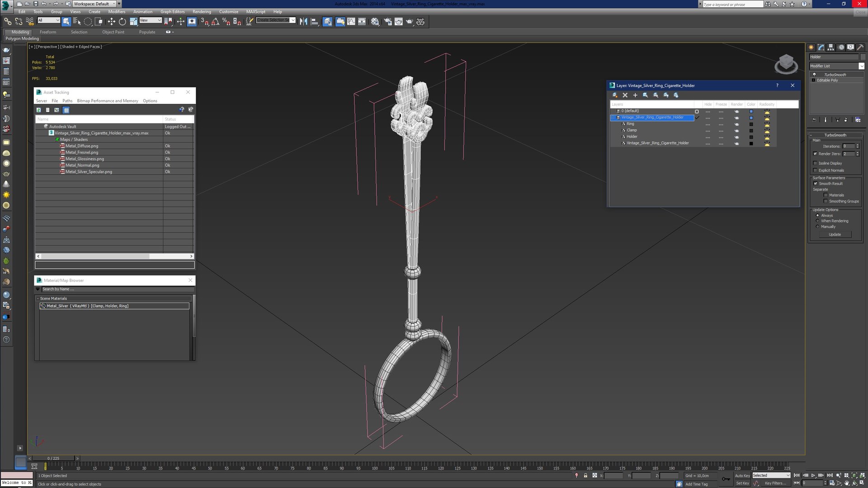
Task: Click the Mirror tool icon
Action: (x=303, y=21)
